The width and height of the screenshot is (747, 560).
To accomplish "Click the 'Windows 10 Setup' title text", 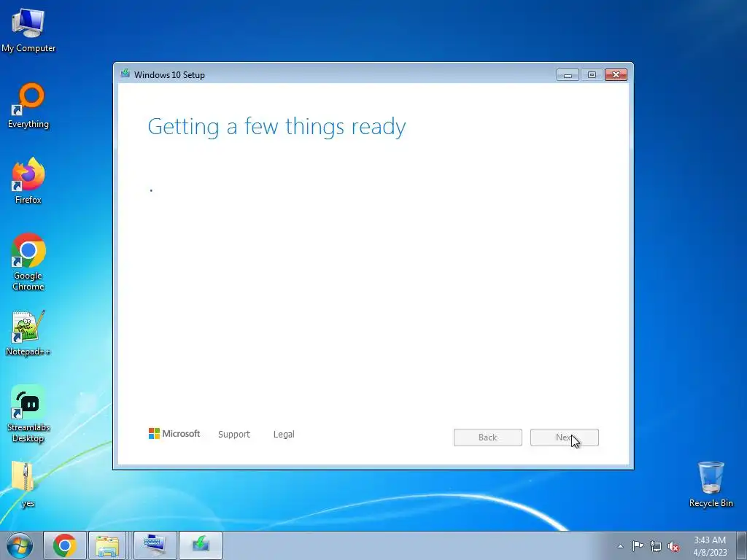I will point(169,75).
